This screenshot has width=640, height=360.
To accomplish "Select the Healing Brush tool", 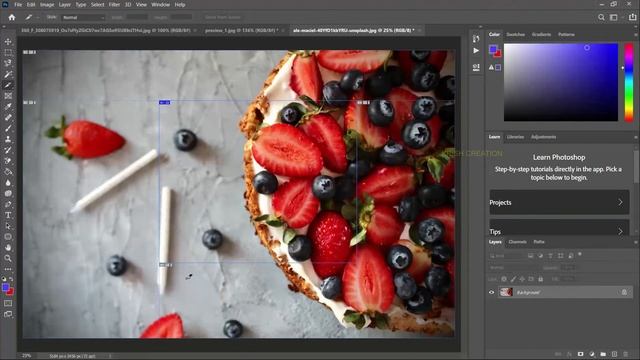I will click(8, 118).
